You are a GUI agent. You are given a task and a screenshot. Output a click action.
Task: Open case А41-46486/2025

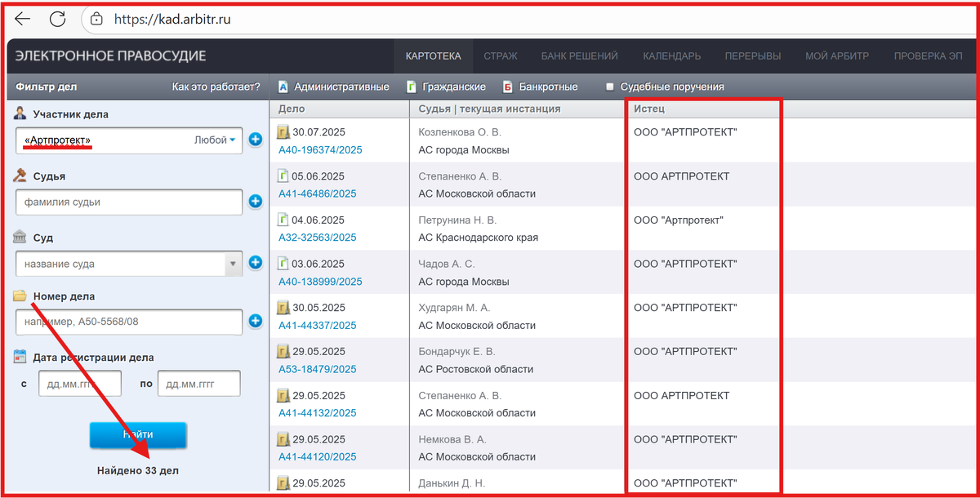(318, 194)
